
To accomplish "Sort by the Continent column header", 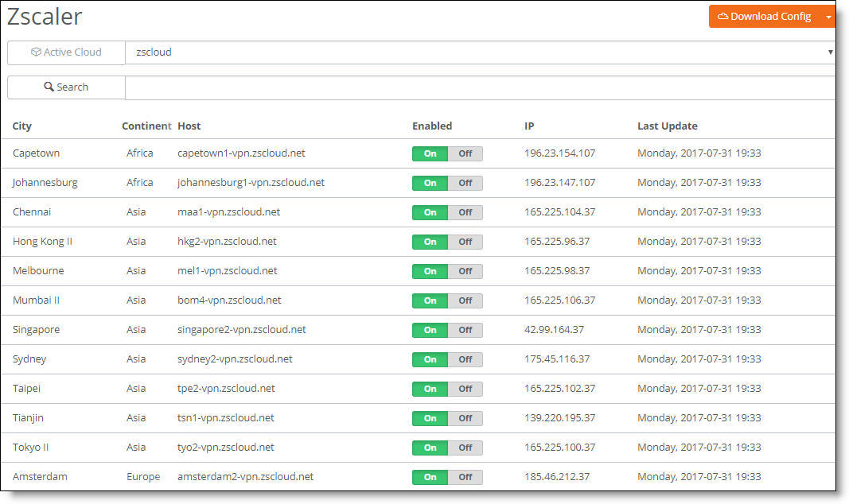I will tap(146, 126).
